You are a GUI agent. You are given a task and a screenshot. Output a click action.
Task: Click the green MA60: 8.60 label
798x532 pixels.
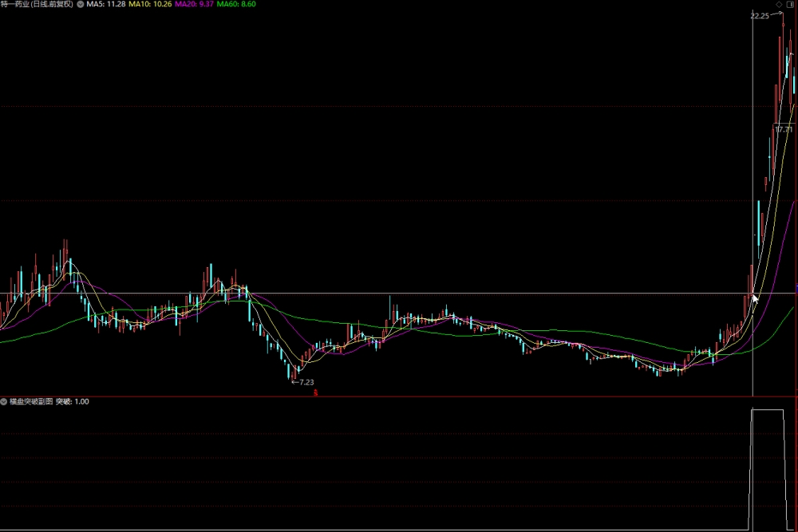click(x=236, y=4)
